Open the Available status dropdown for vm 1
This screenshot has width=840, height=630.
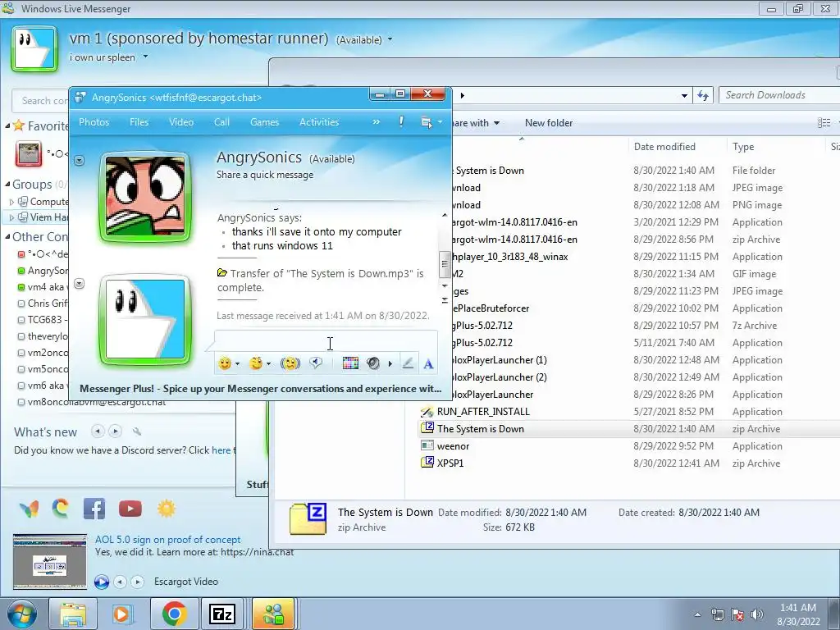(x=390, y=39)
